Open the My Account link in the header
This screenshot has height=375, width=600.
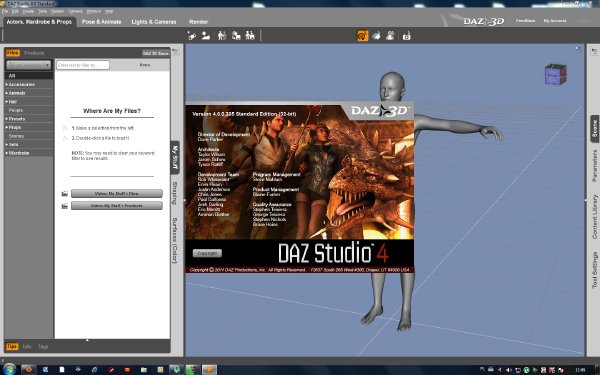(555, 21)
